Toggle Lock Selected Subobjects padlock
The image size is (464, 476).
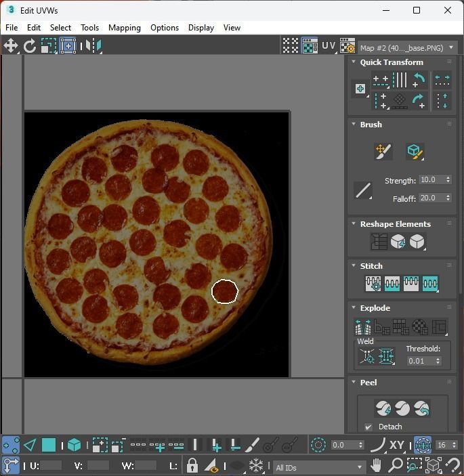point(192,465)
